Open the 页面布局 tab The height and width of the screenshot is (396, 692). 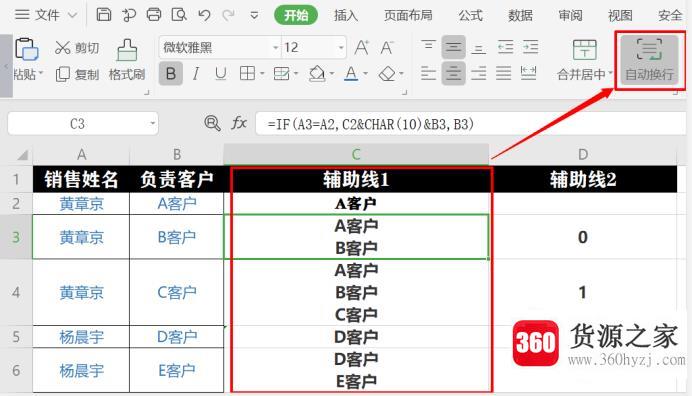click(408, 15)
